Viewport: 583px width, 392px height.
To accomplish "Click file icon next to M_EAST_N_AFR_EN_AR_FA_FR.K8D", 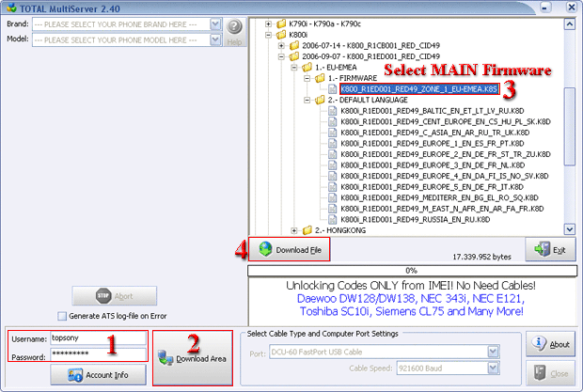I will [x=332, y=209].
